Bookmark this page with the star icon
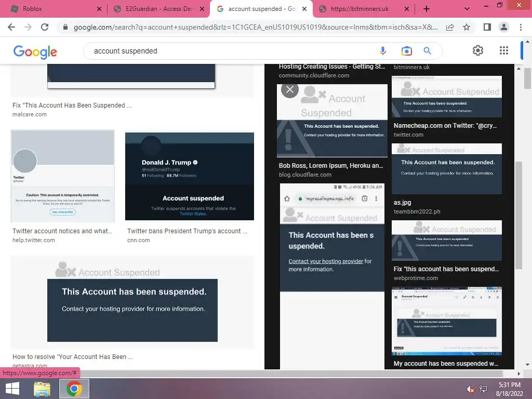 click(x=467, y=27)
